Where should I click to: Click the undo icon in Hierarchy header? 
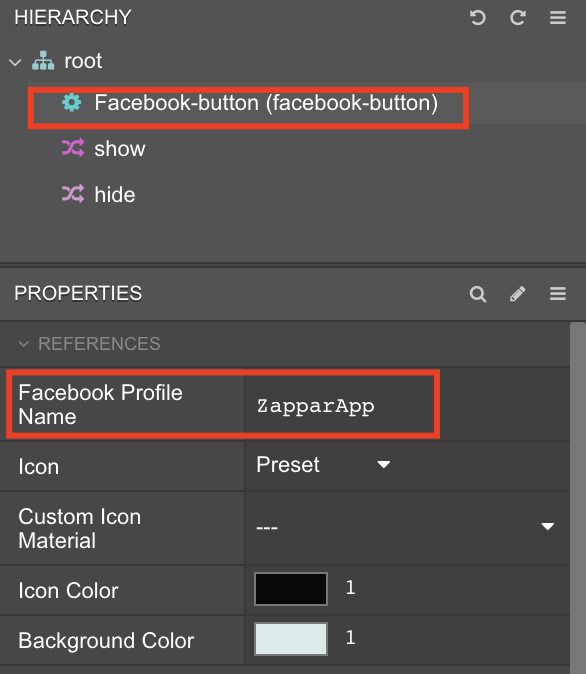coord(477,18)
